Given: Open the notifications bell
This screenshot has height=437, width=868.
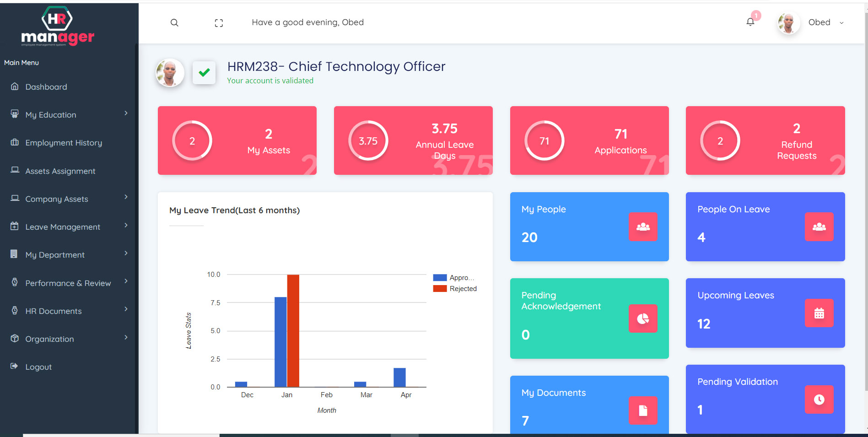Looking at the screenshot, I should [750, 22].
